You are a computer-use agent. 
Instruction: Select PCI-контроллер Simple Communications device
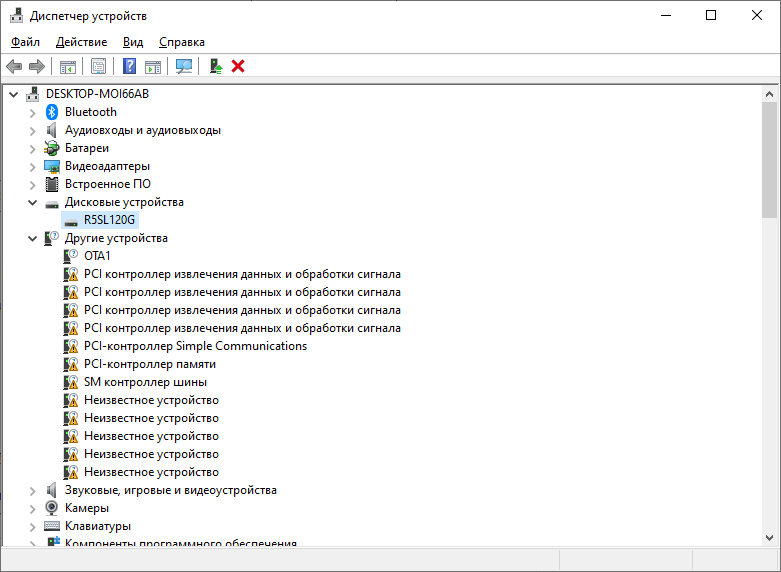point(195,346)
